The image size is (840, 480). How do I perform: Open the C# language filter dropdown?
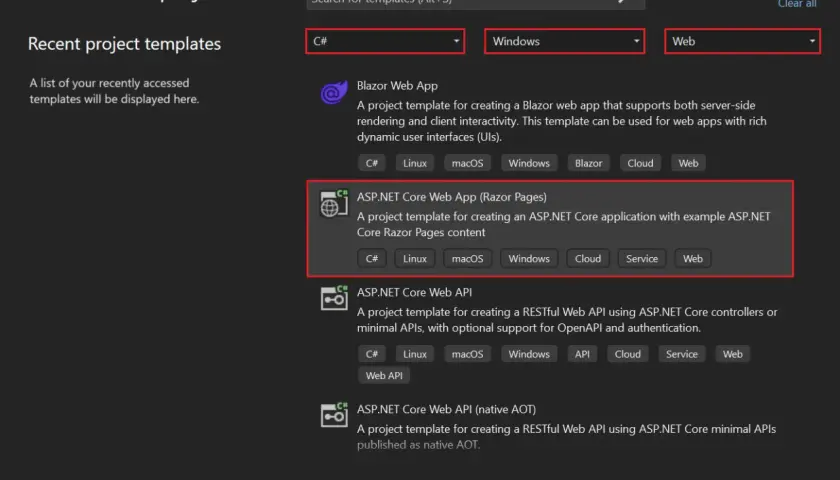pyautogui.click(x=385, y=41)
